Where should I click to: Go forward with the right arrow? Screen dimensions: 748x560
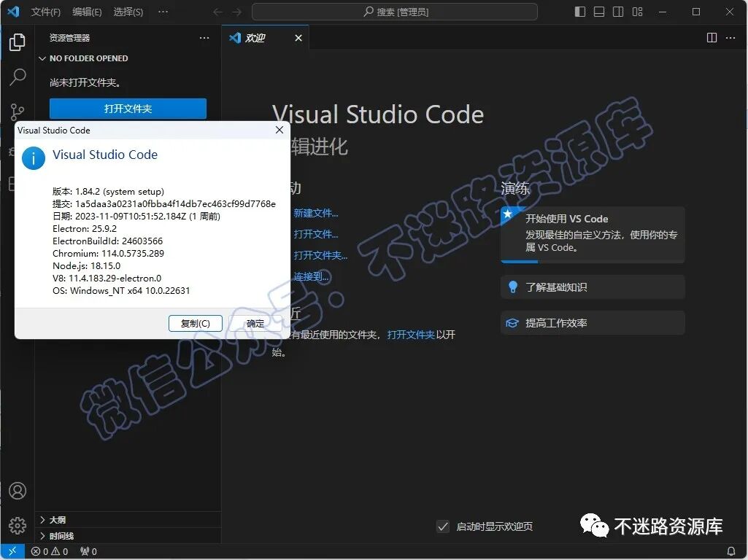[236, 12]
